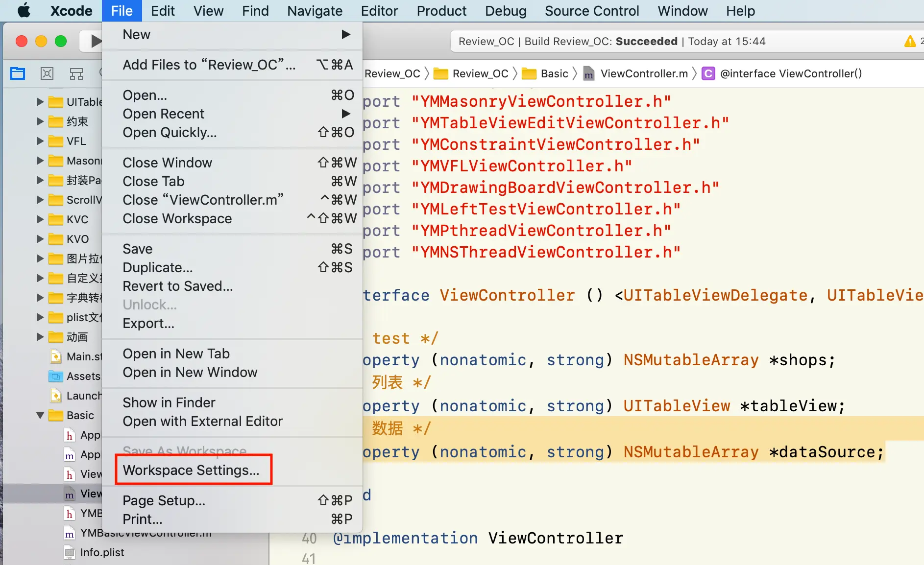This screenshot has height=565, width=924.
Task: Show the Source Control navigator
Action: (47, 73)
